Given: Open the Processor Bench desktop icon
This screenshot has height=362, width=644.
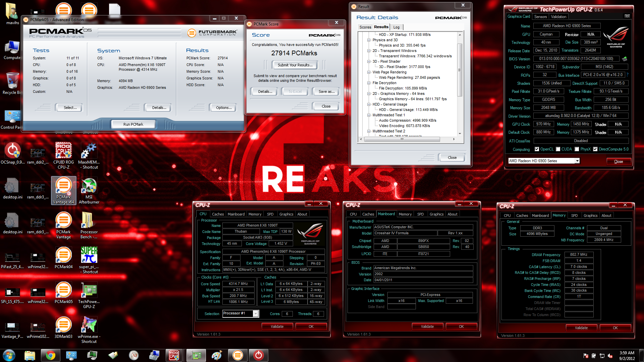Looking at the screenshot, I should [x=89, y=225].
